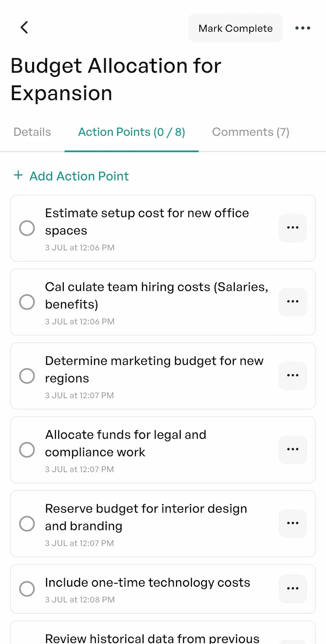Mark 'Reserve budget for interior design' as done
Screen dimensions: 326x644
tap(27, 523)
